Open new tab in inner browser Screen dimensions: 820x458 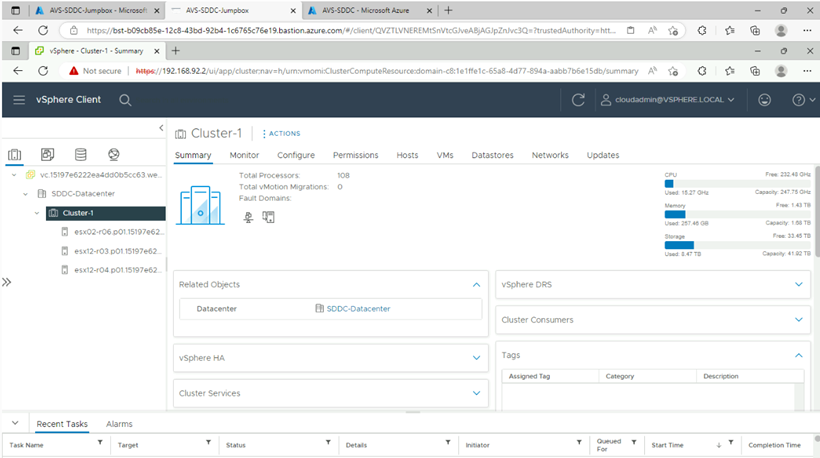pos(176,51)
